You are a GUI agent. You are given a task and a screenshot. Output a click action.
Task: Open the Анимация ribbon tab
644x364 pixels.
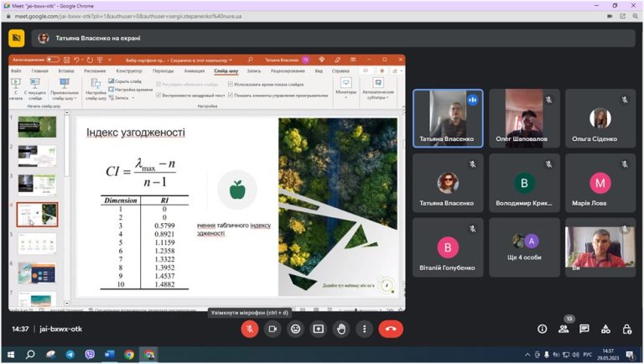click(x=194, y=71)
